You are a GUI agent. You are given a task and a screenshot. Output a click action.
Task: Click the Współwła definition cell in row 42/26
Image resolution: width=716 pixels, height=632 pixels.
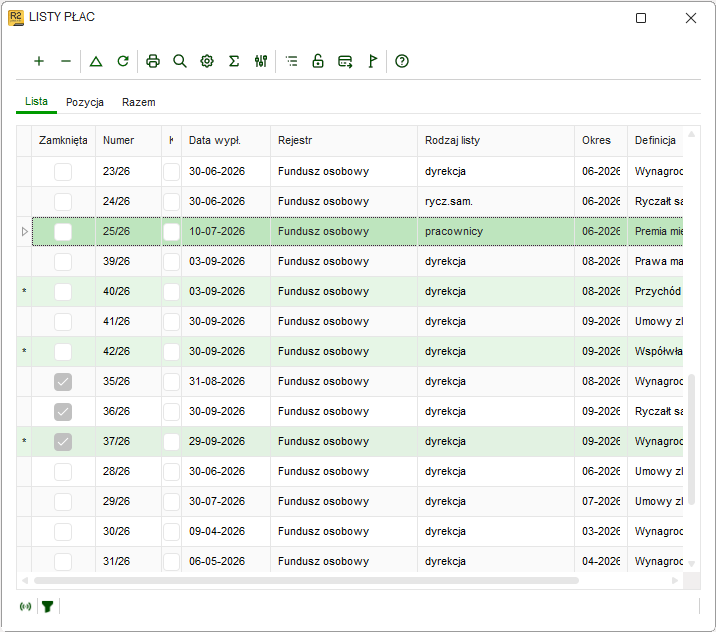click(x=655, y=352)
